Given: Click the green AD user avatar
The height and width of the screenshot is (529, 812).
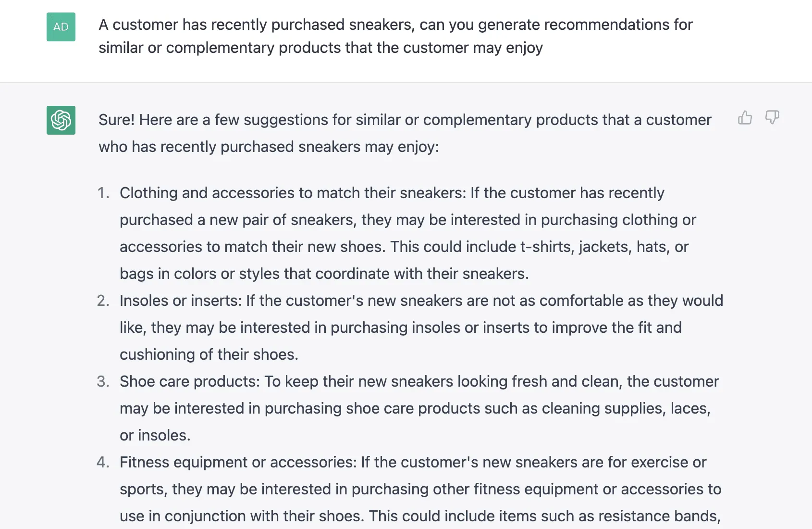Looking at the screenshot, I should pyautogui.click(x=61, y=27).
